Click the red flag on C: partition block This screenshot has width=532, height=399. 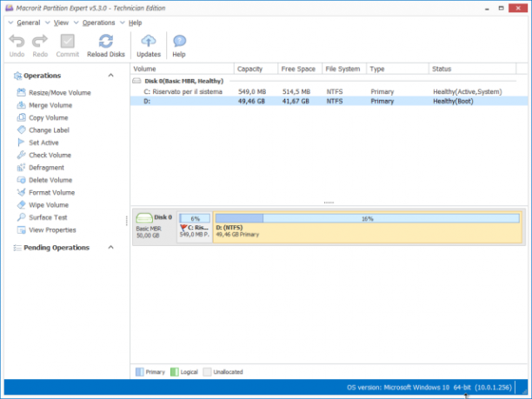(x=183, y=228)
